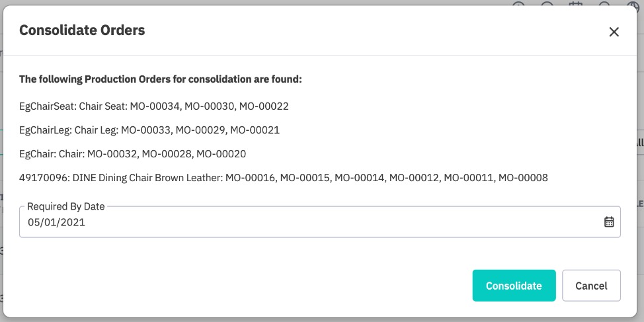Select the DINE Dining Chair Brown Leather line
644x322 pixels.
click(x=284, y=178)
